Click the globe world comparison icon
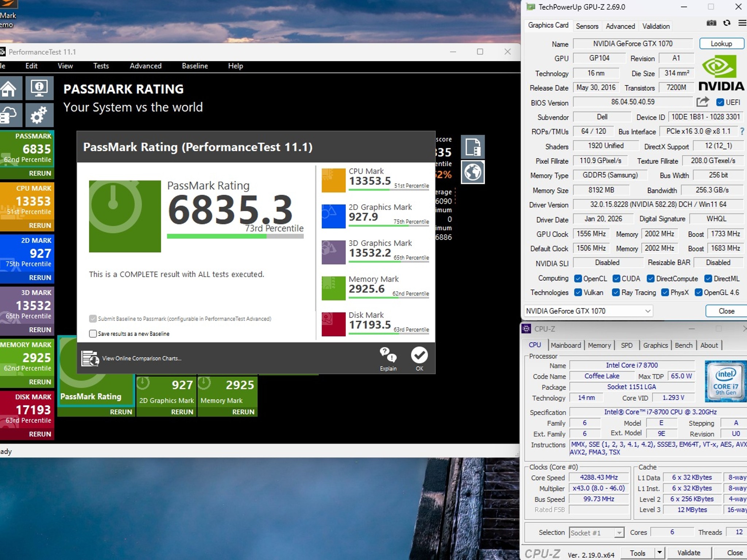The height and width of the screenshot is (560, 747). 473,172
